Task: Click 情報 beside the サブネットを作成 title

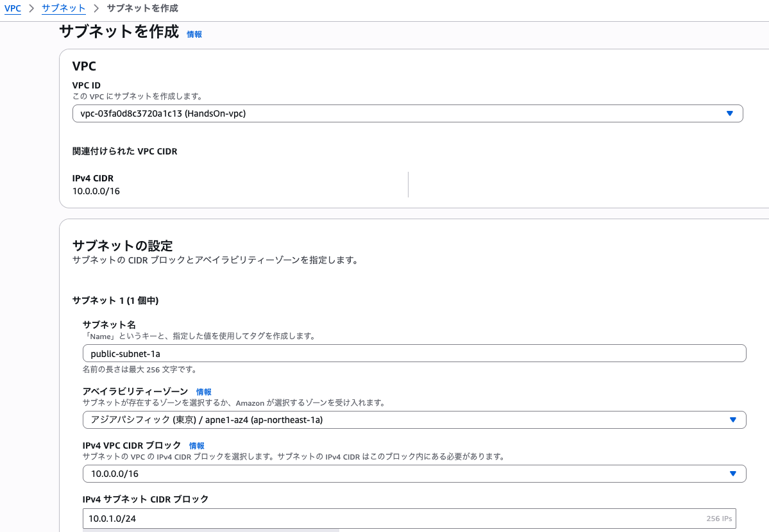Action: 194,35
